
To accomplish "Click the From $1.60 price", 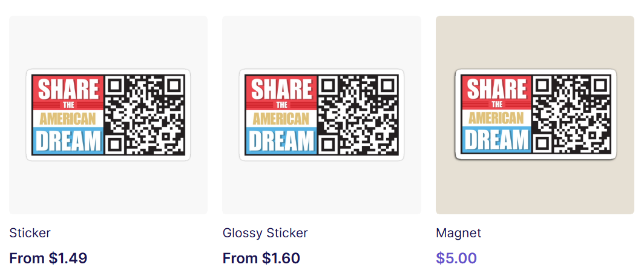I will pyautogui.click(x=261, y=258).
